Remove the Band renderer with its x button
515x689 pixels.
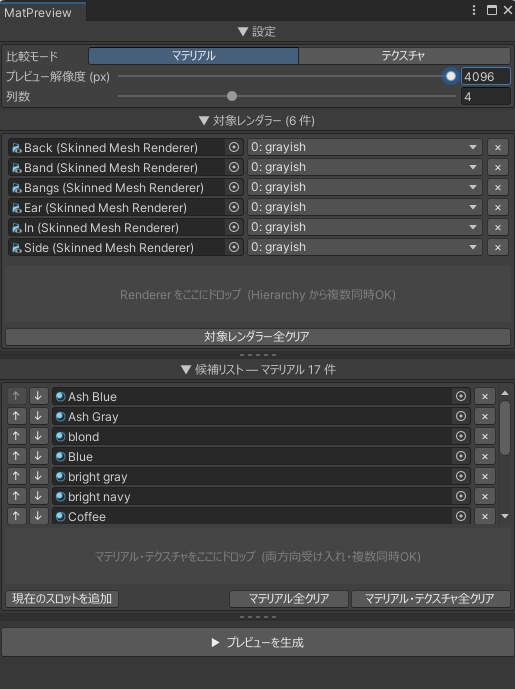(x=497, y=167)
